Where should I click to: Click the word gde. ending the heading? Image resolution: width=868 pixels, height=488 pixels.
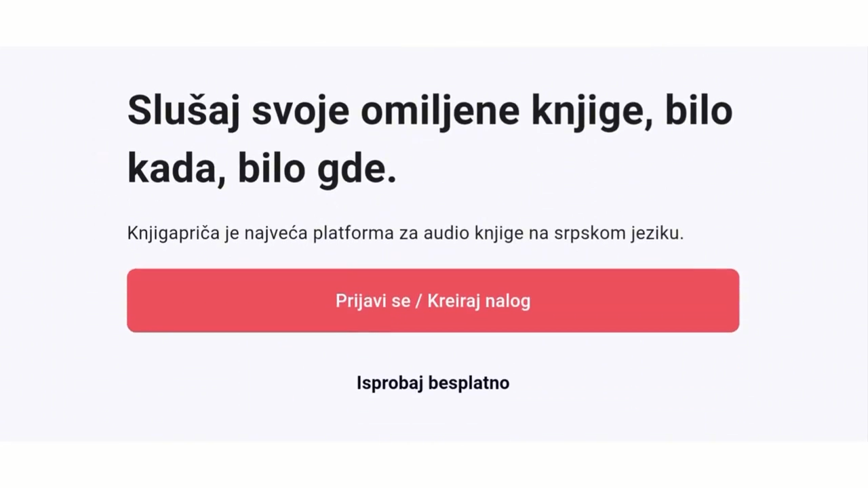(x=357, y=169)
